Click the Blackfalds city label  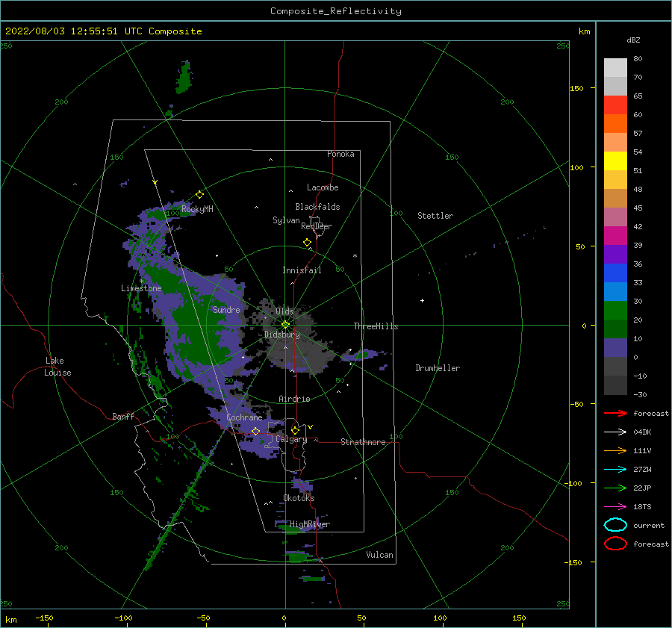pyautogui.click(x=317, y=207)
